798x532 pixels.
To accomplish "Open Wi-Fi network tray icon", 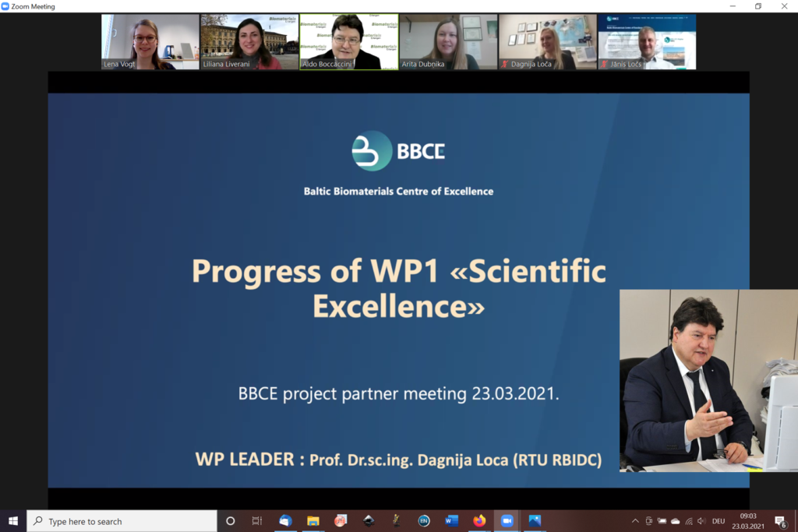I will (689, 521).
